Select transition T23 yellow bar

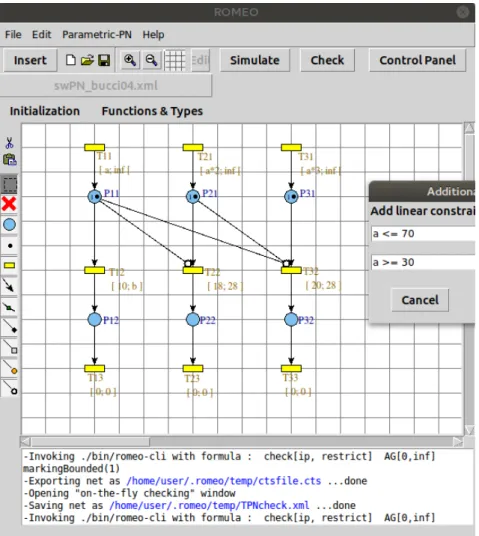tap(193, 368)
